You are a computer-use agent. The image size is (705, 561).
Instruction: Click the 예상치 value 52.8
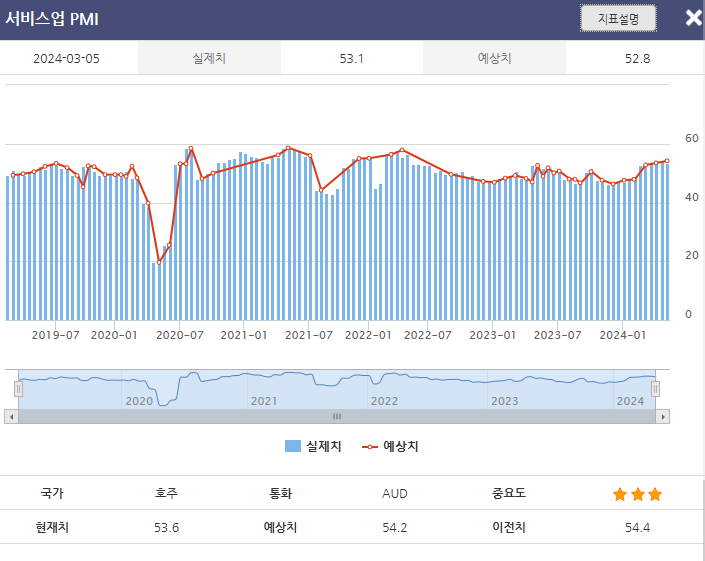point(638,58)
